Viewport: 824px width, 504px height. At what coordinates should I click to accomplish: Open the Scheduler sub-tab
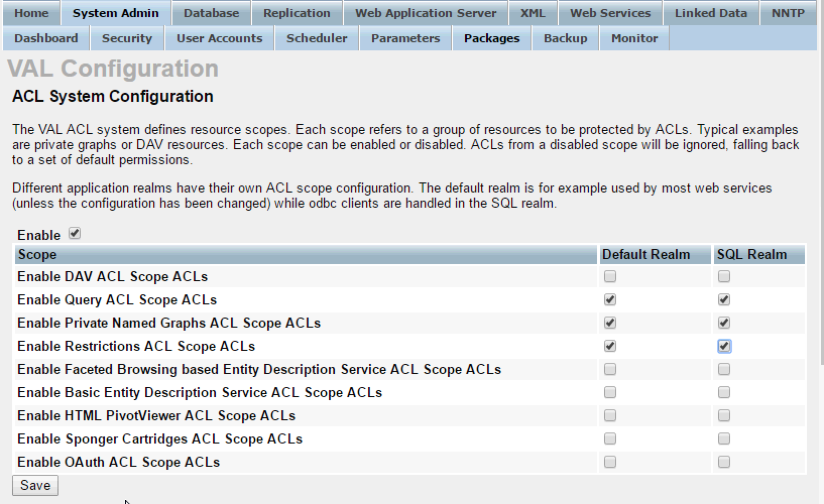coord(317,38)
